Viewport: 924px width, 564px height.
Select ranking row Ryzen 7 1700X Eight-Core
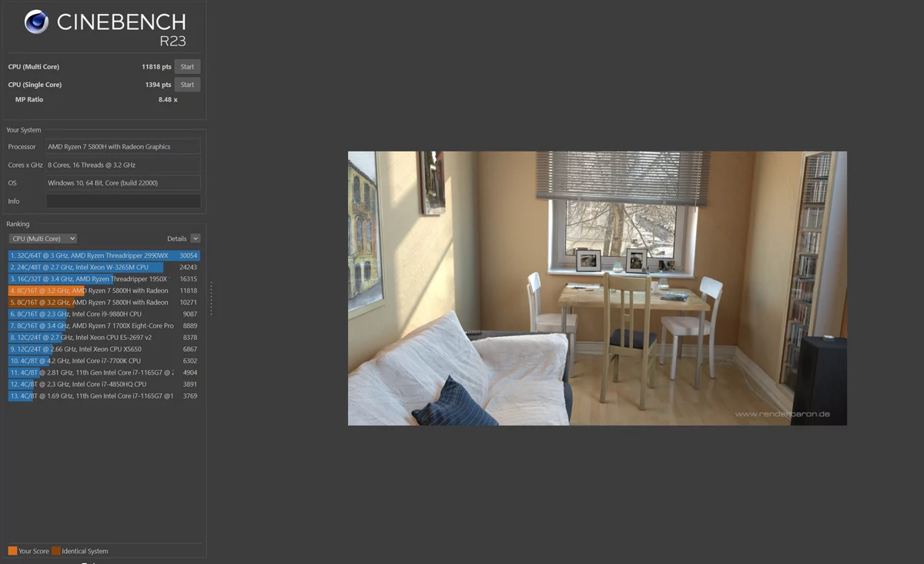tap(104, 325)
